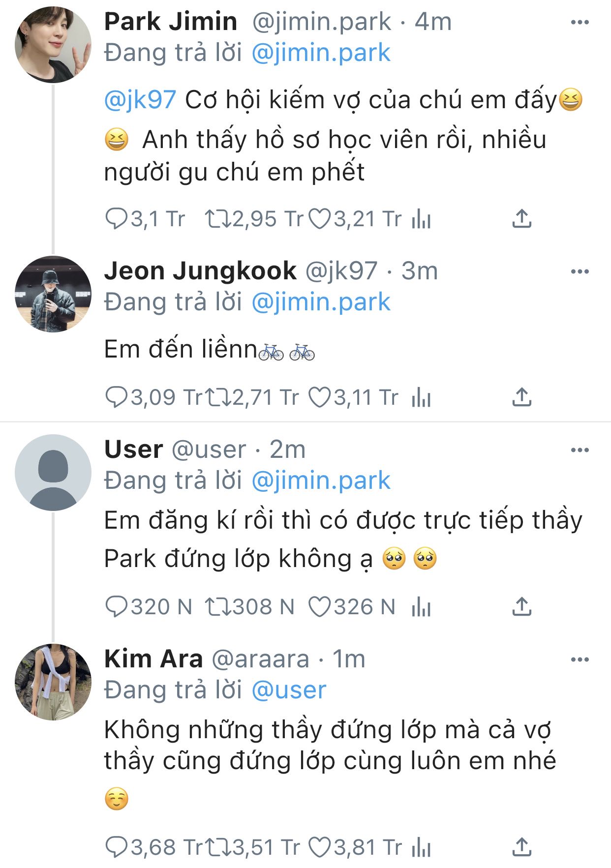Screen dimensions: 611x868
Task: View analytics on User's tweet
Action: coord(421,607)
